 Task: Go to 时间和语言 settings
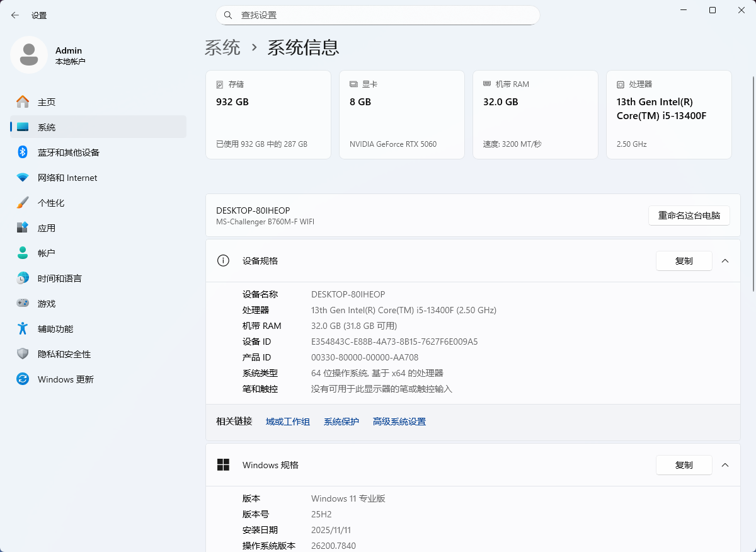pos(59,279)
